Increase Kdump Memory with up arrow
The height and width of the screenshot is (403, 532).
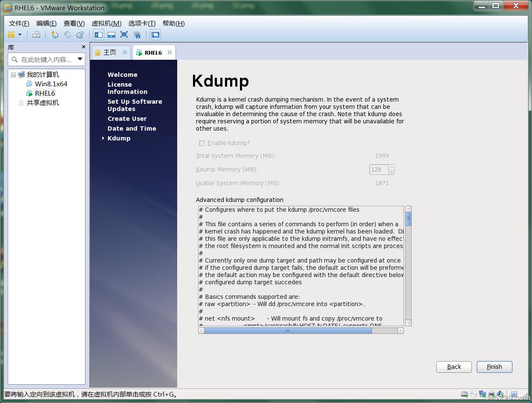(392, 167)
